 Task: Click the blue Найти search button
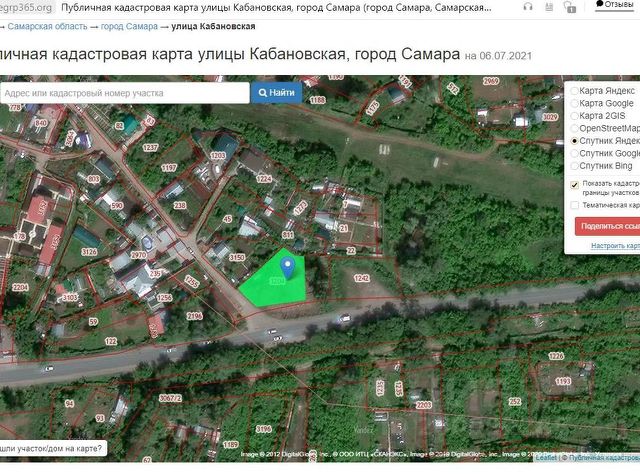tap(276, 93)
